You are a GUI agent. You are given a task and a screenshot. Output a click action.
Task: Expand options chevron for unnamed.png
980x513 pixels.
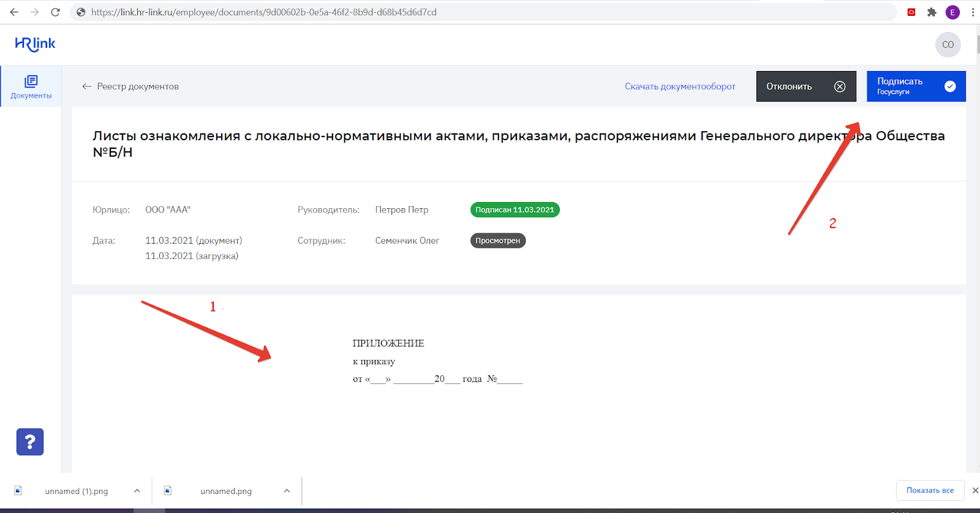pos(287,491)
